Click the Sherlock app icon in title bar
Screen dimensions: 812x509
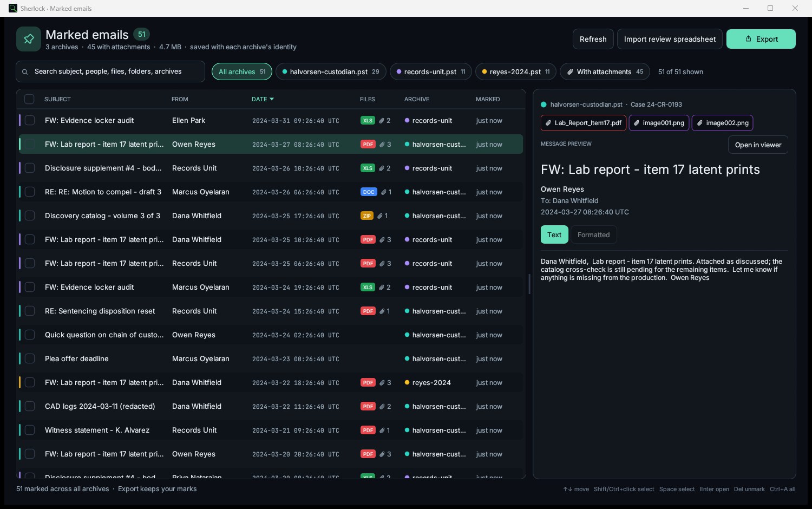(x=12, y=8)
